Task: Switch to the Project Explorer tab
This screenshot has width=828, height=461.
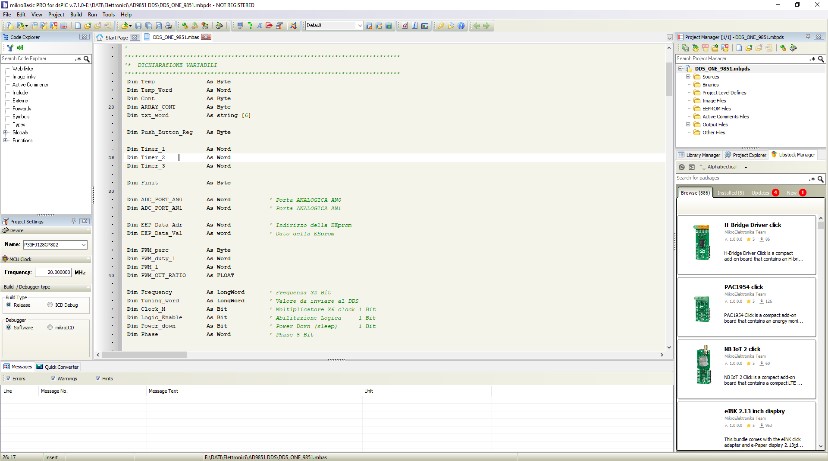Action: pos(745,155)
